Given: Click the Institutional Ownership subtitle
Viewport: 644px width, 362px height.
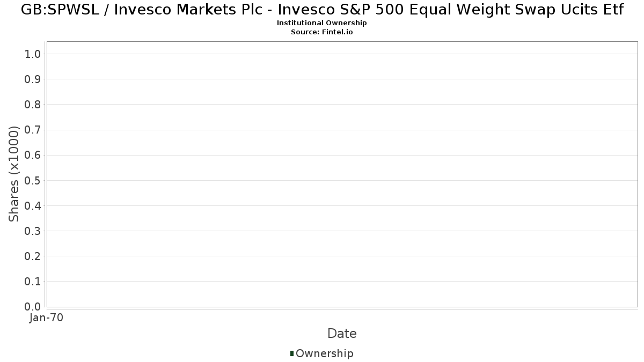Looking at the screenshot, I should click(322, 23).
